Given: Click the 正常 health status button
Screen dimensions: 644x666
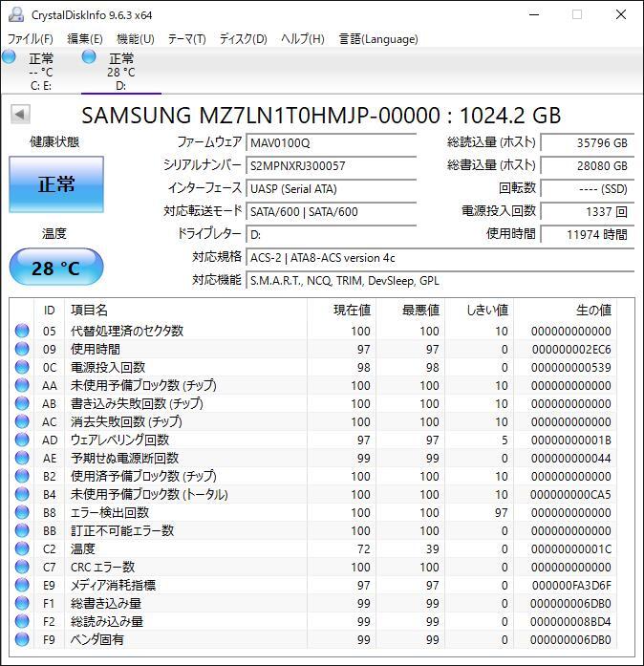Looking at the screenshot, I should click(x=56, y=184).
